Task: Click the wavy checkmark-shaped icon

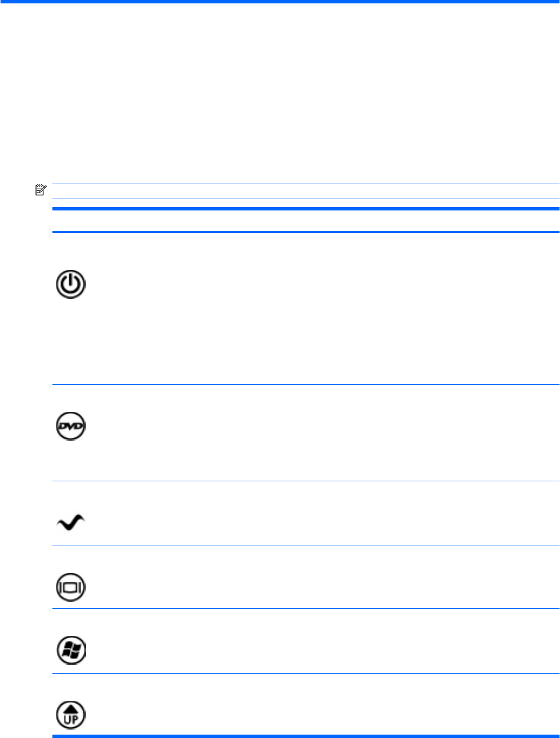Action: [70, 523]
